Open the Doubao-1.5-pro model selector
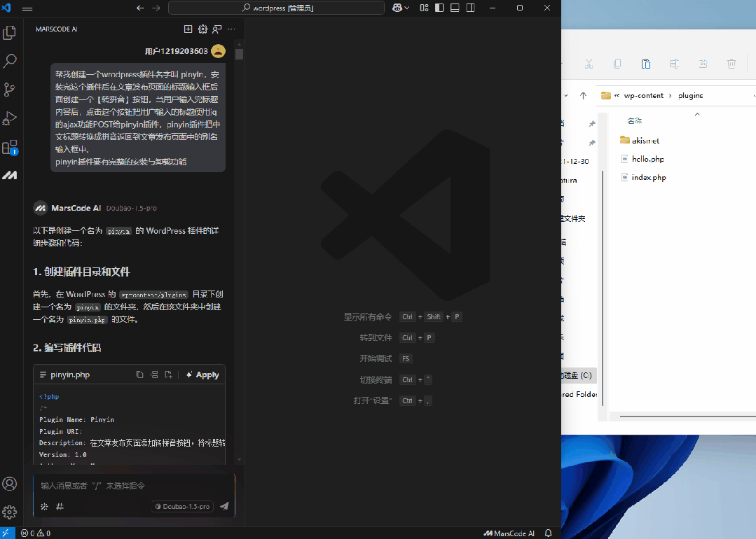Screen dimensions: 756x539 click(182, 506)
